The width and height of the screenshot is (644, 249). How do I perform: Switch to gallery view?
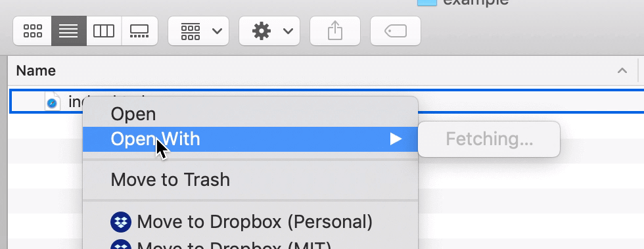click(x=139, y=31)
